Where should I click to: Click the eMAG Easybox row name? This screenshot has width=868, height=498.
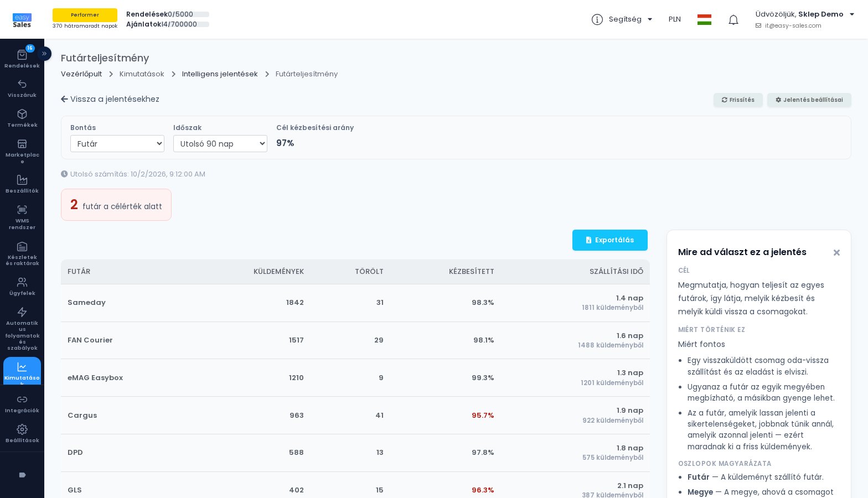[x=95, y=378]
